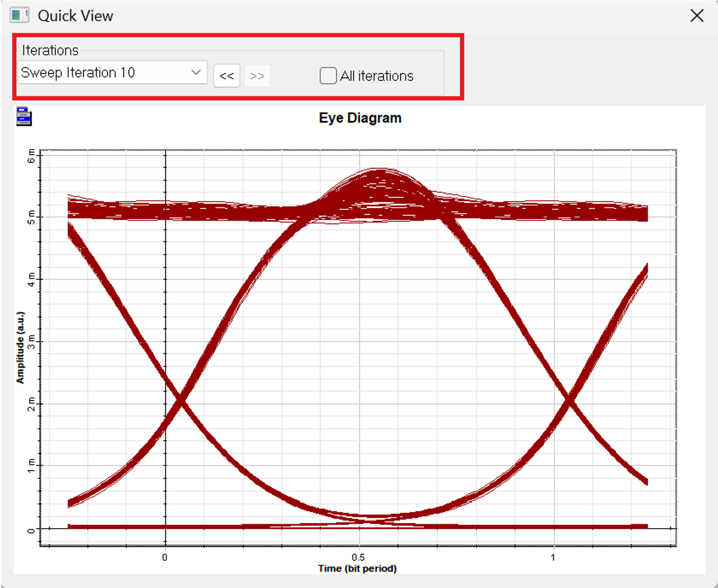Click the 5 m amplitude axis tick
This screenshot has width=718, height=588.
coord(31,217)
